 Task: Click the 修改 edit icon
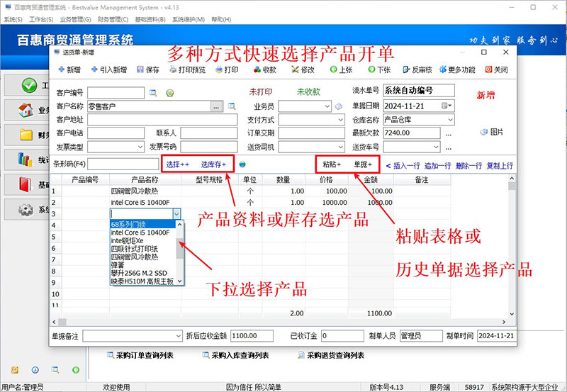pyautogui.click(x=295, y=69)
